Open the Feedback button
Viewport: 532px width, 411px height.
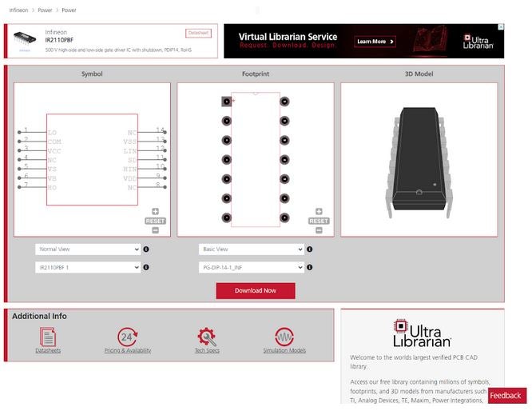tap(507, 396)
